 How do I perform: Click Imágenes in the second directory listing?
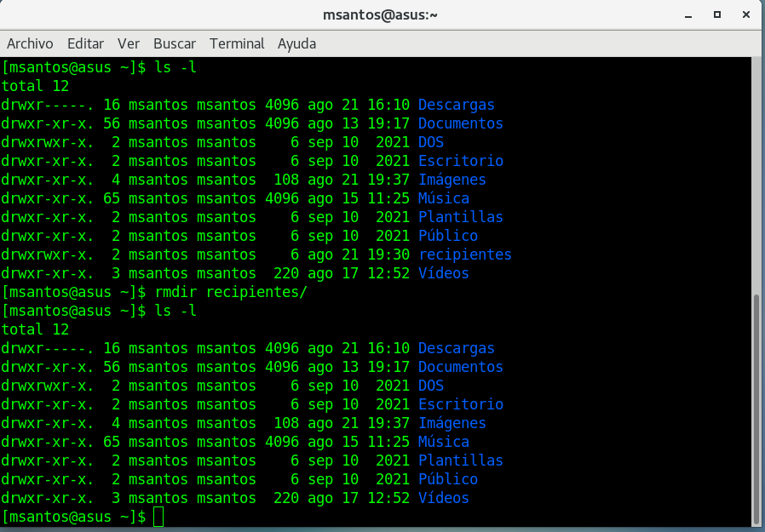click(452, 423)
